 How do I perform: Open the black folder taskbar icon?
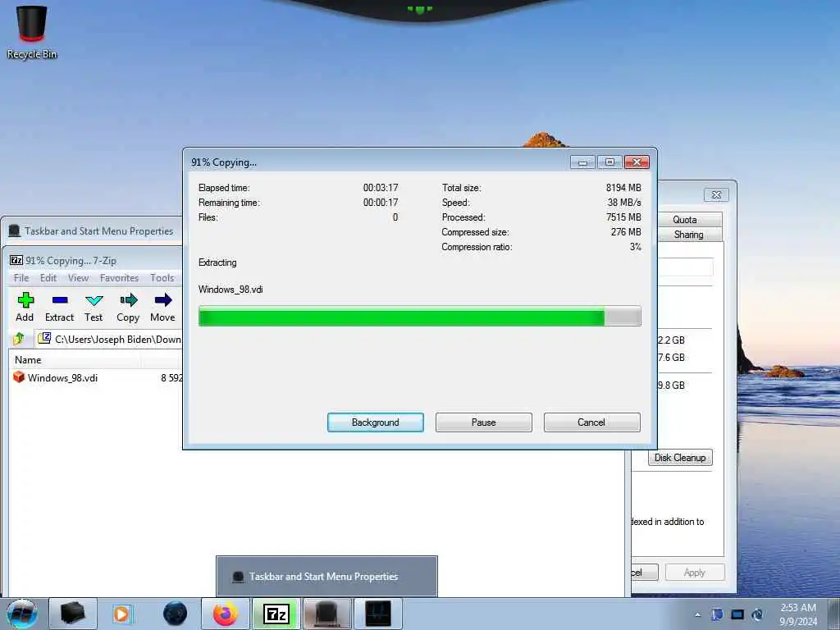73,614
